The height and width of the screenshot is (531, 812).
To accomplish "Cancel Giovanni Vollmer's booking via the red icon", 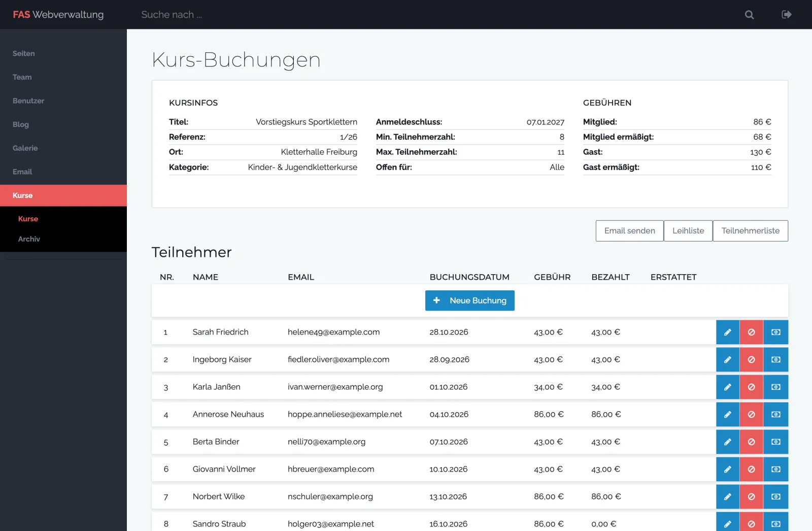I will click(752, 469).
